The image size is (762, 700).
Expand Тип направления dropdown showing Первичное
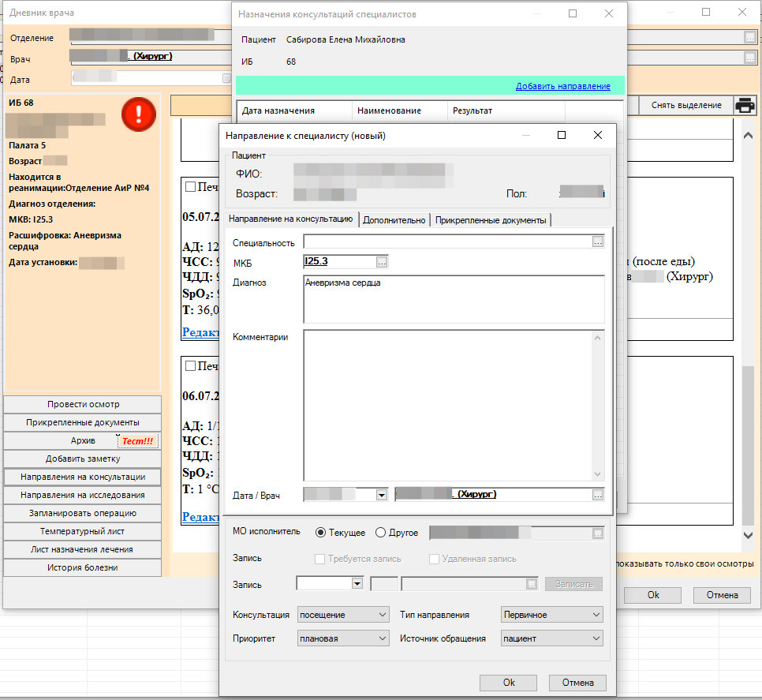(x=552, y=615)
